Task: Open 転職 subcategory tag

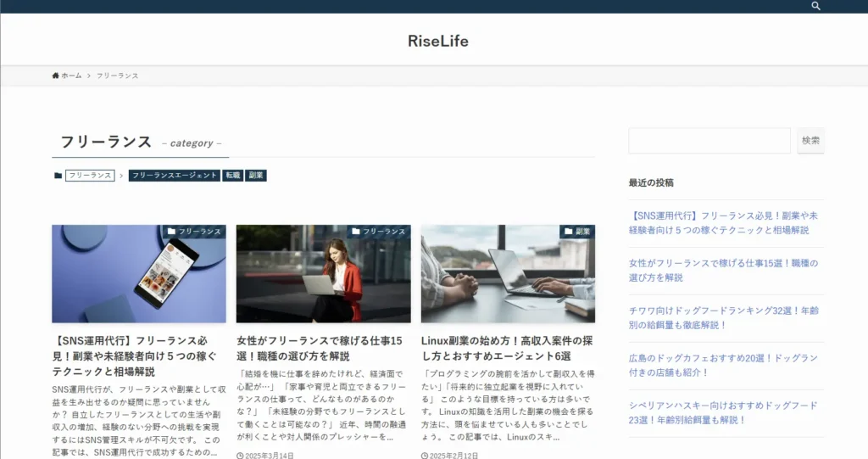Action: (233, 175)
